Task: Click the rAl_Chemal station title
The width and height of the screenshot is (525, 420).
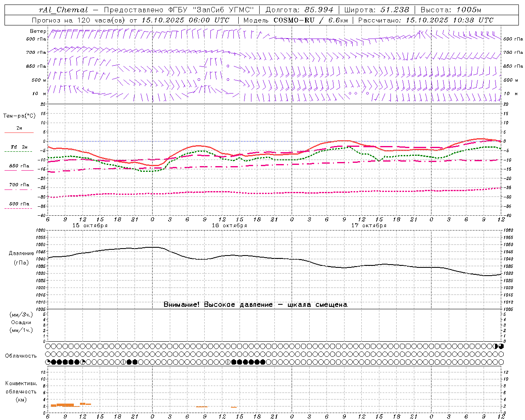Action: tap(64, 10)
